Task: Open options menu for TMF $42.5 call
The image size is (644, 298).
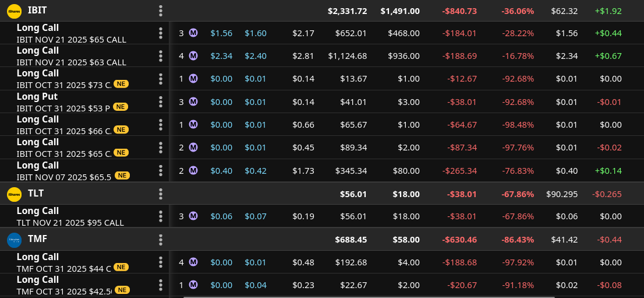Action: pos(161,285)
